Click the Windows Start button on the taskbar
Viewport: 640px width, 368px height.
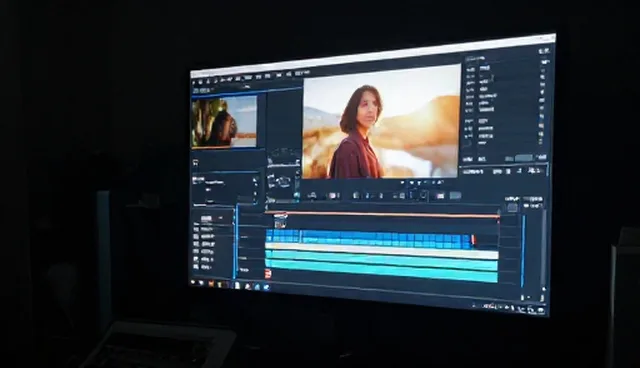[194, 282]
